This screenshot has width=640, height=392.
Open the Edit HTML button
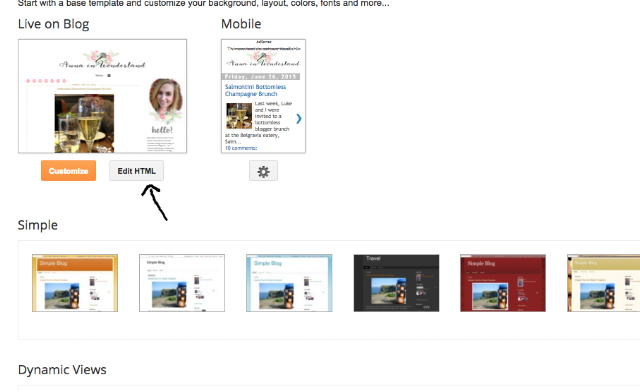(136, 171)
